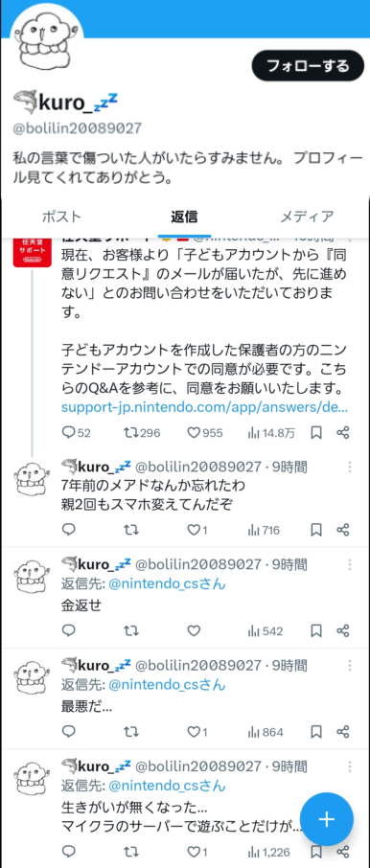Bookmark the Nintendo support post
The width and height of the screenshot is (370, 868).
pyautogui.click(x=316, y=433)
